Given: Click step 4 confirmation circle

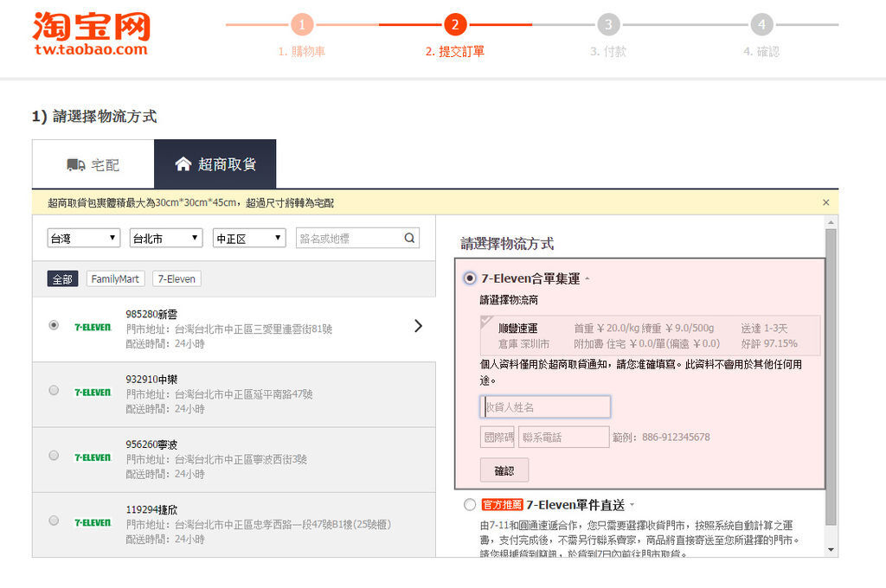Looking at the screenshot, I should click(761, 25).
